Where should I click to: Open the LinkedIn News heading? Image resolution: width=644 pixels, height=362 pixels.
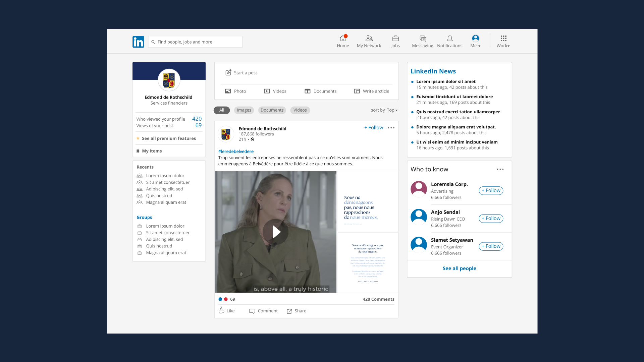point(433,71)
